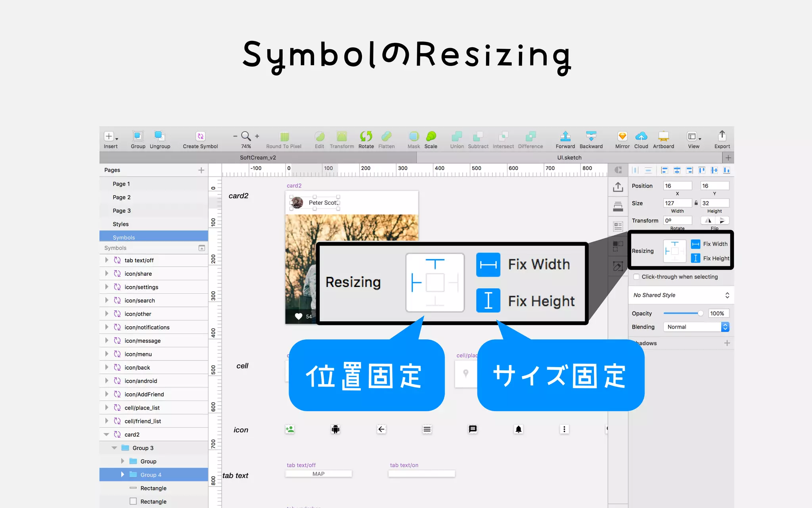Viewport: 812px width, 508px height.
Task: Select the icon/android symbol row
Action: coord(154,381)
